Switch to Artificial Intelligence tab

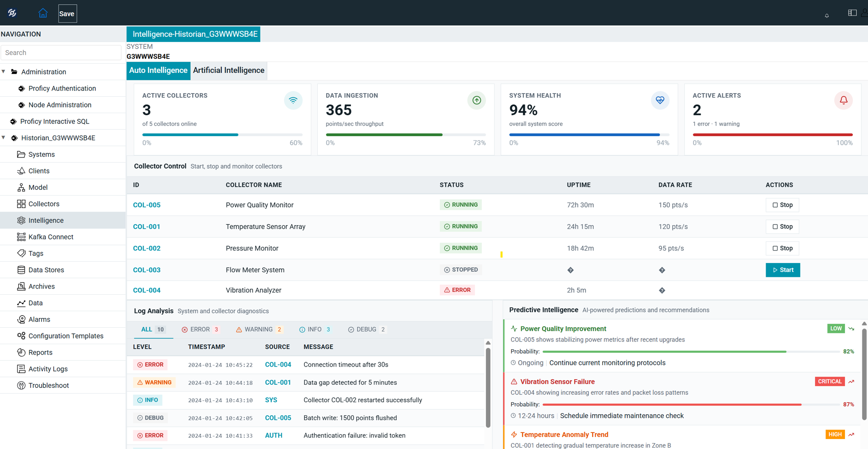point(228,70)
